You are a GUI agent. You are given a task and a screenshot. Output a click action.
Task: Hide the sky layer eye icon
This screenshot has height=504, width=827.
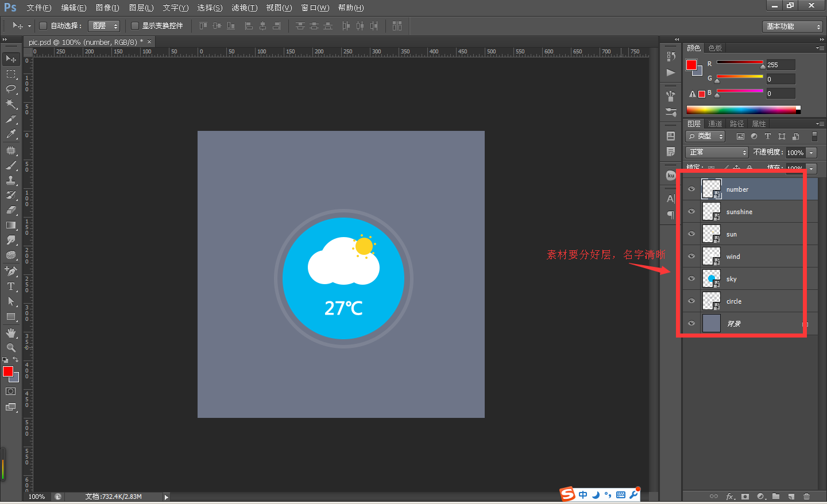point(691,278)
